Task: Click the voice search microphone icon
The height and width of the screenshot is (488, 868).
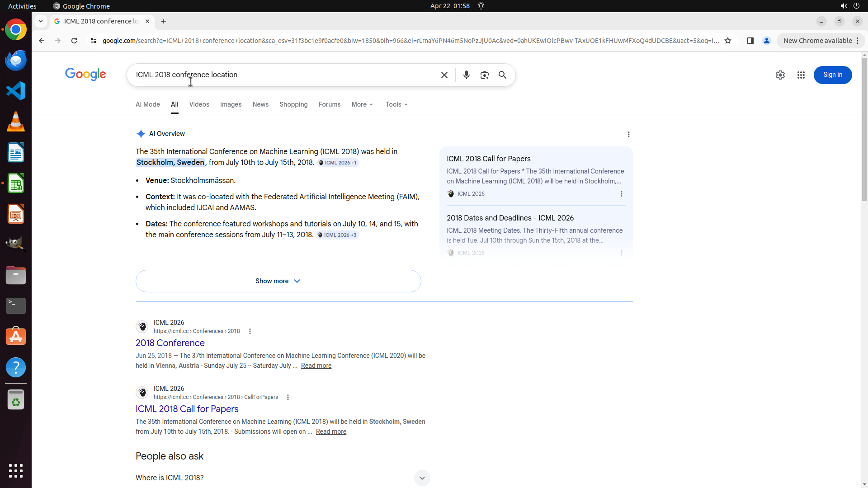Action: point(466,75)
